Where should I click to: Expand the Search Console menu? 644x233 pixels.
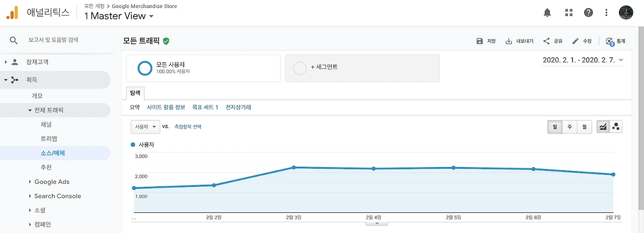(30, 196)
